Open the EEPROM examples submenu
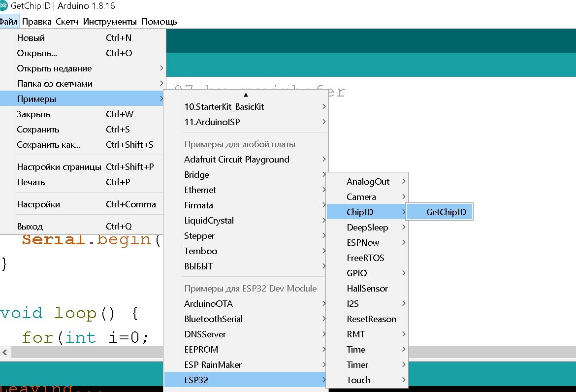 tap(246, 349)
